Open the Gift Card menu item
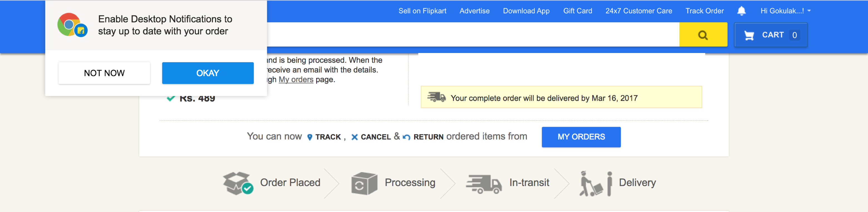868x212 pixels. [577, 11]
